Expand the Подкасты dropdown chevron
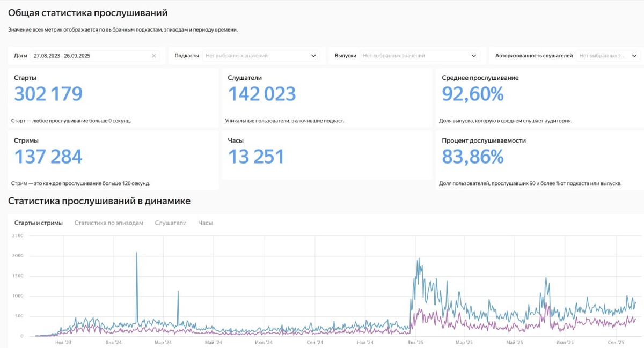This screenshot has height=348, width=644. [314, 56]
